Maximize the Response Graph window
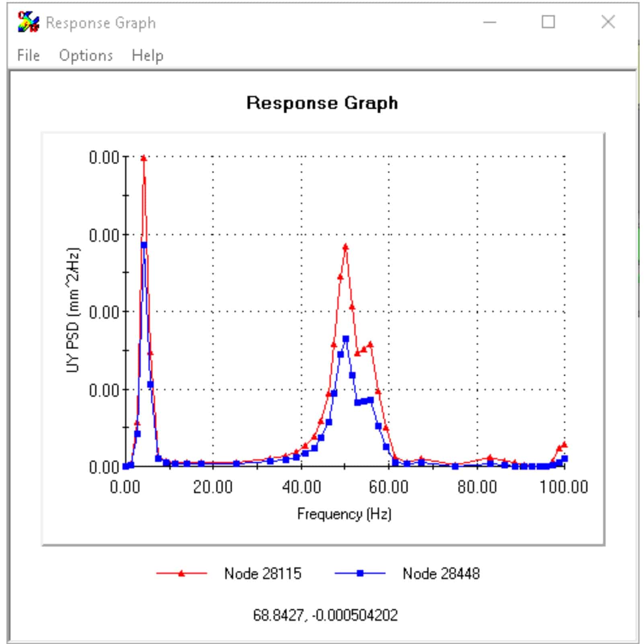 tap(548, 22)
